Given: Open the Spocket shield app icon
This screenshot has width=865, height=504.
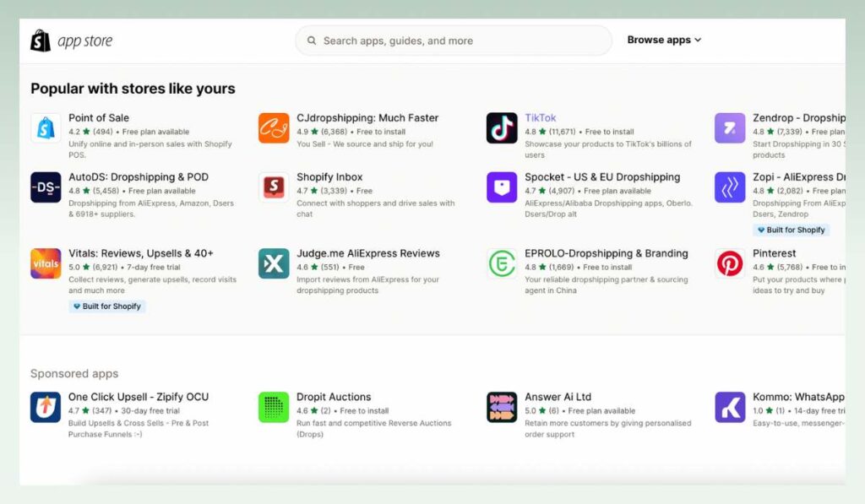Looking at the screenshot, I should [x=502, y=187].
